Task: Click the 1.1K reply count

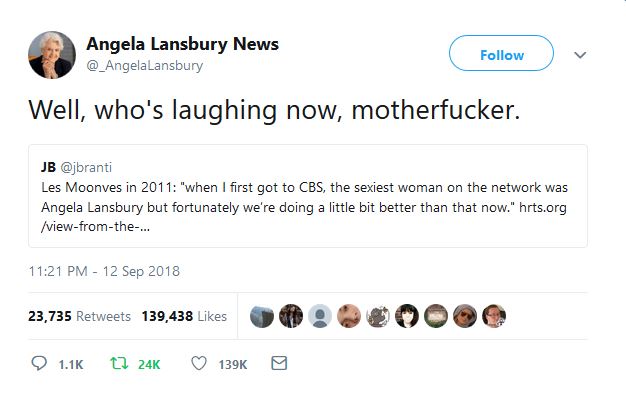Action: [70, 365]
